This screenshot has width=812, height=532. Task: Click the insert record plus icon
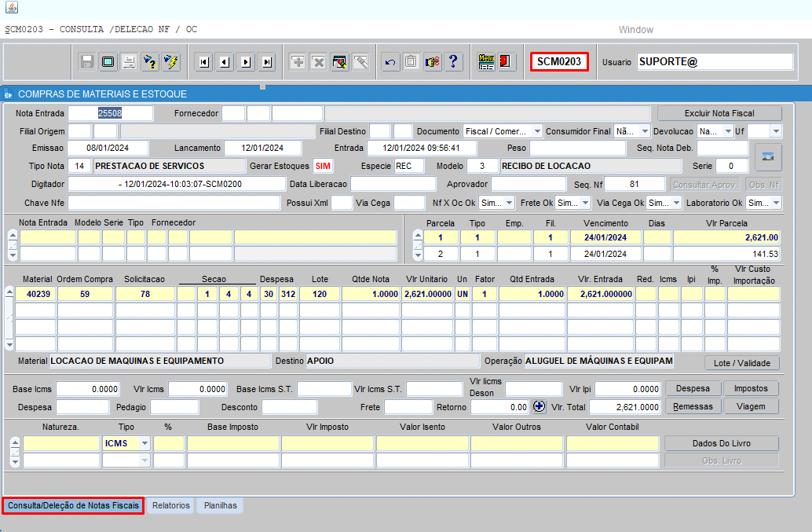(x=298, y=62)
